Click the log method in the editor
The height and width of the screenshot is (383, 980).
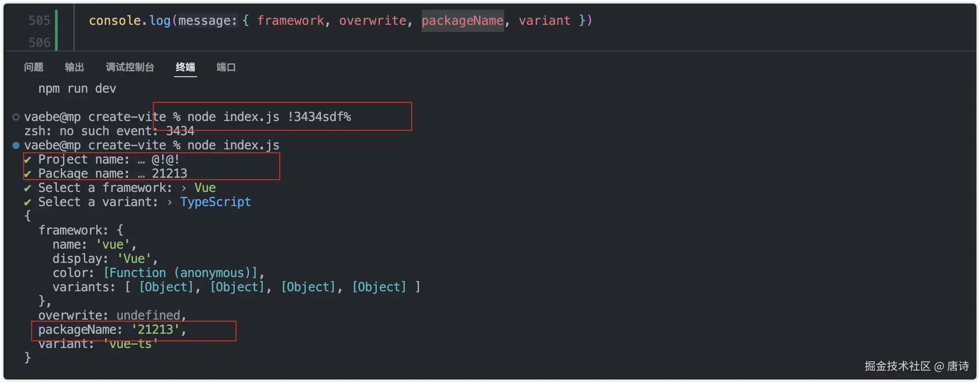[160, 20]
